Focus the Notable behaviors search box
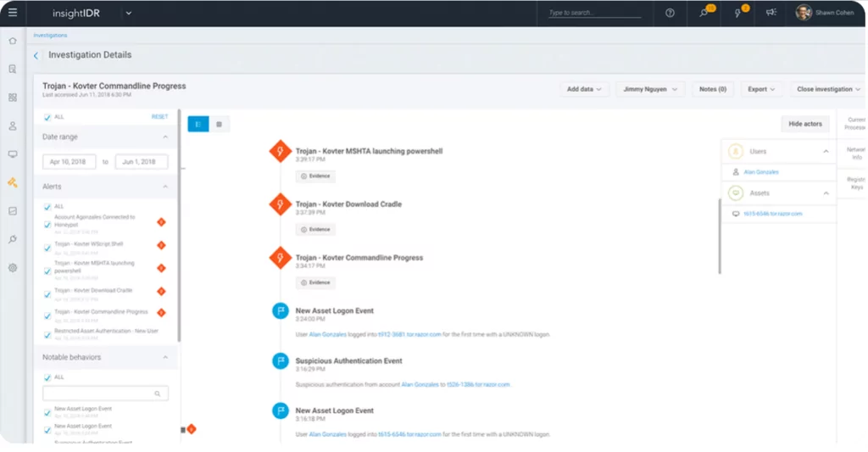 (x=105, y=393)
